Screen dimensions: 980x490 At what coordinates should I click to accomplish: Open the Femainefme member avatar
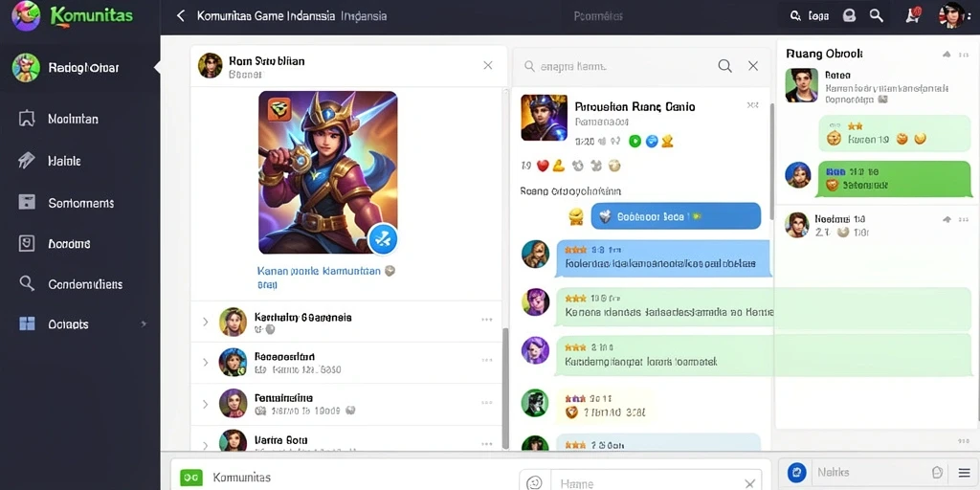pos(234,403)
